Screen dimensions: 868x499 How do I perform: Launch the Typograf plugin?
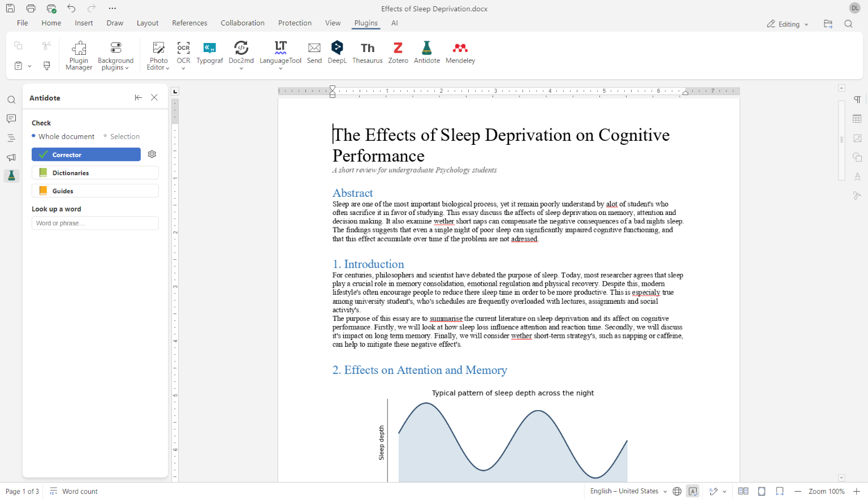pyautogui.click(x=210, y=53)
